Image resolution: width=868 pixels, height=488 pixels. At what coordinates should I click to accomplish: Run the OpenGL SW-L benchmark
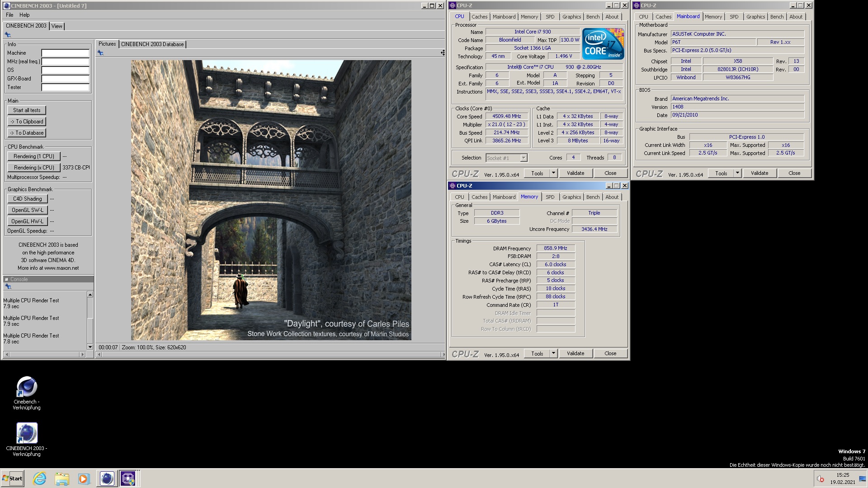(27, 210)
